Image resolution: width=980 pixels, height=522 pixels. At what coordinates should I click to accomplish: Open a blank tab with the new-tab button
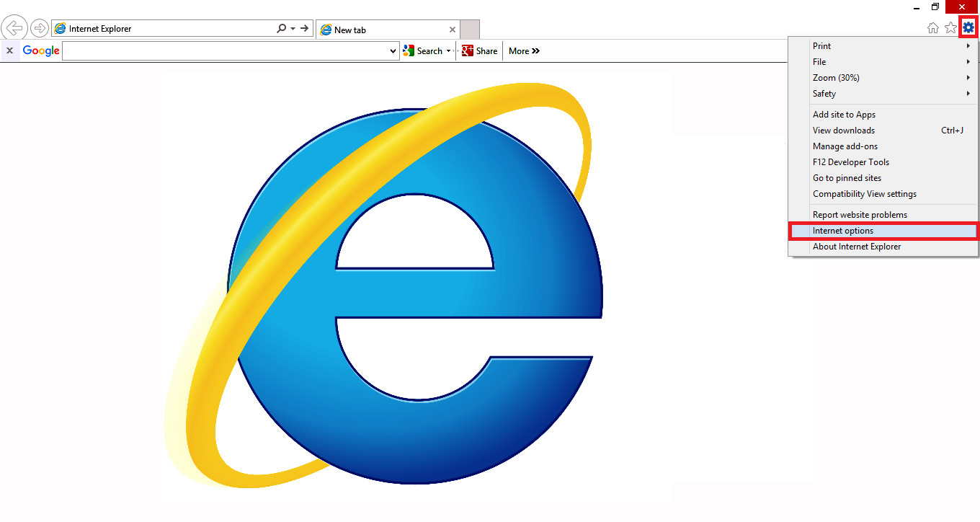click(x=470, y=30)
